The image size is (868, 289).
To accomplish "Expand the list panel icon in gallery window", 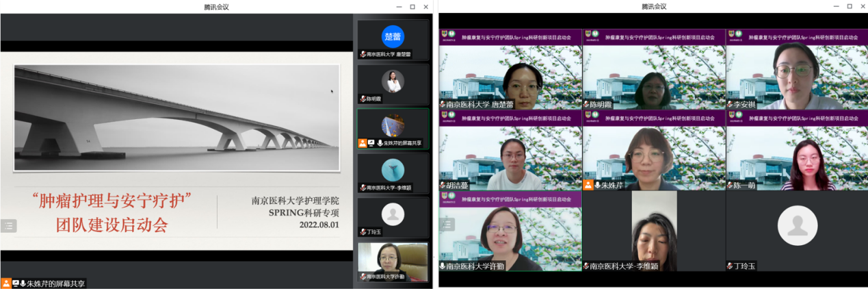I will tap(447, 224).
